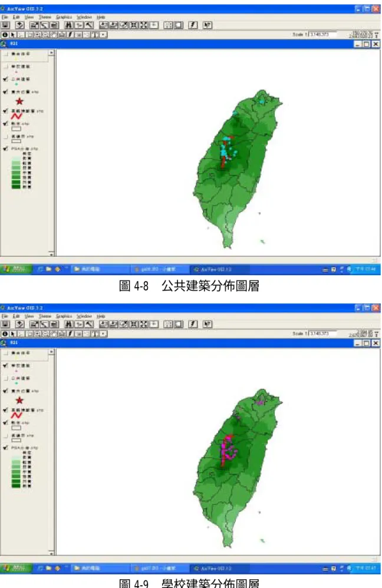This screenshot has height=588, width=382.
Task: Select the Pan hand tool in 圖 4-8 window
Action: [53, 35]
